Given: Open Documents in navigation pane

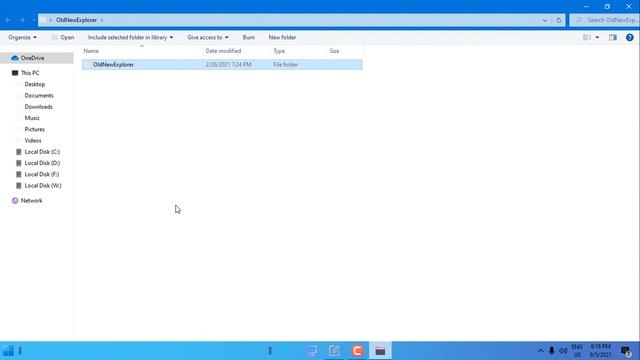Looking at the screenshot, I should [39, 96].
